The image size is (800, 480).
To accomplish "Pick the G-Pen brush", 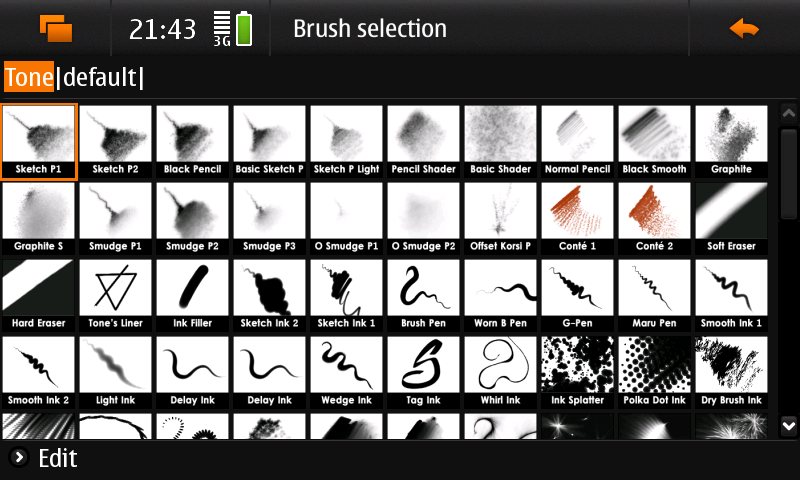I will coord(577,295).
